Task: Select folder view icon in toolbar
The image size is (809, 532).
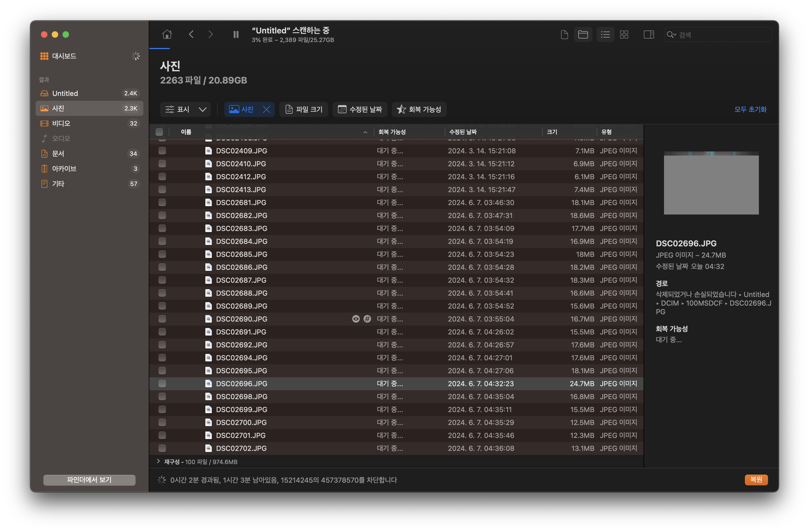Action: click(x=583, y=34)
